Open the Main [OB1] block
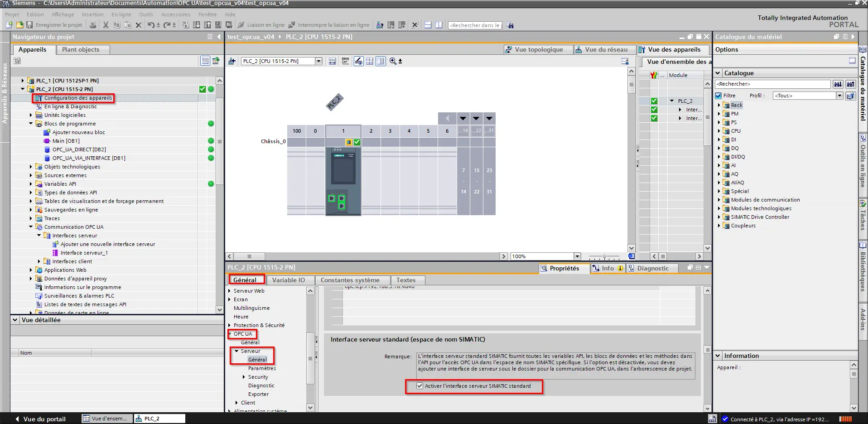The width and height of the screenshot is (868, 424). click(66, 141)
